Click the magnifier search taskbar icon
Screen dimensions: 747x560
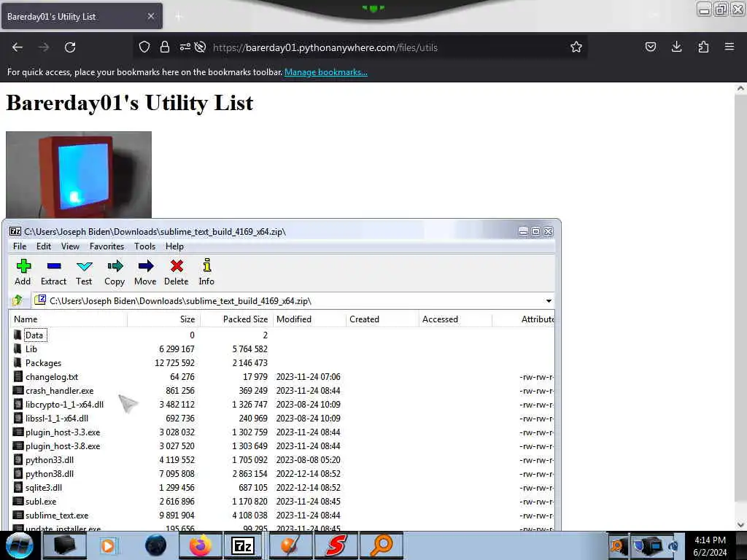[382, 545]
